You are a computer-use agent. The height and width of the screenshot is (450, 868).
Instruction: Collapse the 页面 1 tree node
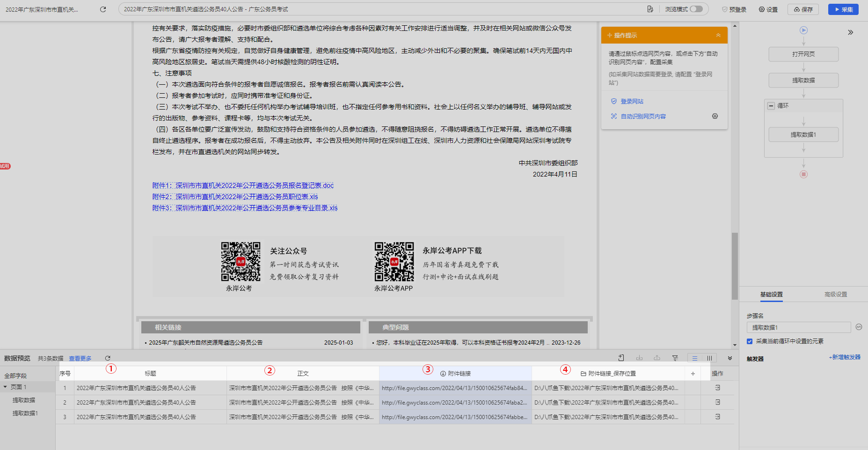pyautogui.click(x=5, y=387)
